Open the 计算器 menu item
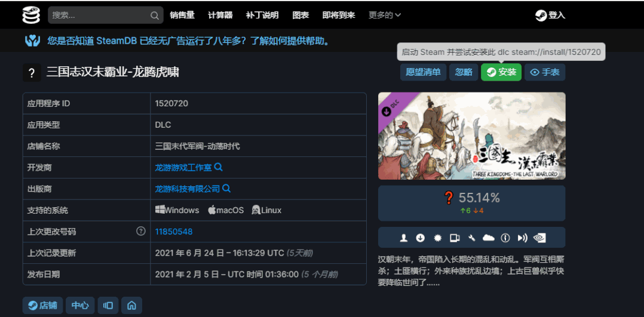 220,15
